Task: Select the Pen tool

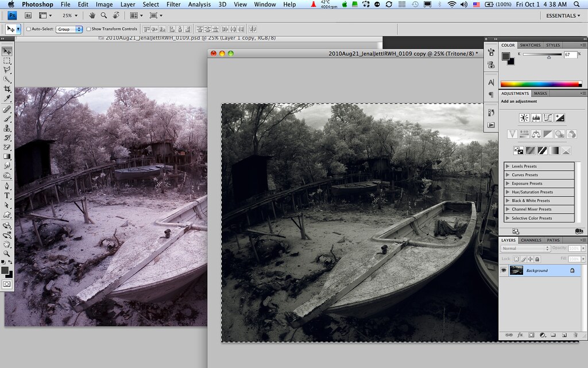Action: 7,186
